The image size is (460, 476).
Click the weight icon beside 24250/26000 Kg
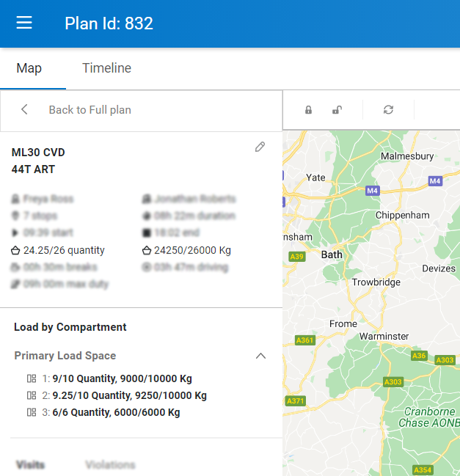click(x=147, y=250)
